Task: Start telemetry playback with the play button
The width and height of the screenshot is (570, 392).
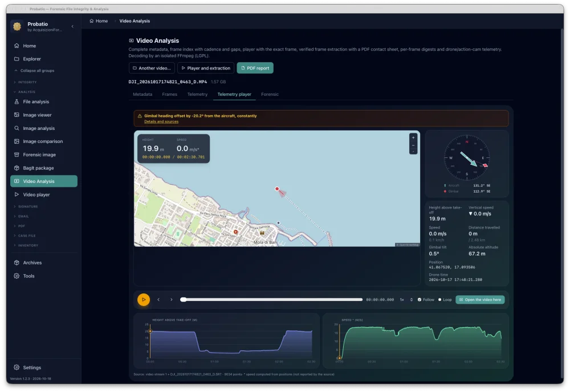Action: tap(144, 300)
